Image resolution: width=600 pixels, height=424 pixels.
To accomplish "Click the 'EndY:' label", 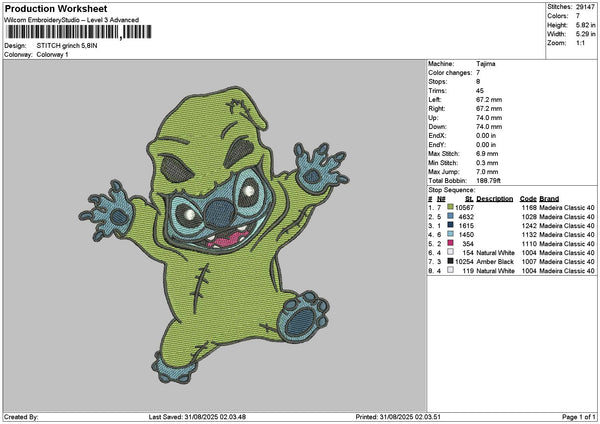I will (437, 145).
